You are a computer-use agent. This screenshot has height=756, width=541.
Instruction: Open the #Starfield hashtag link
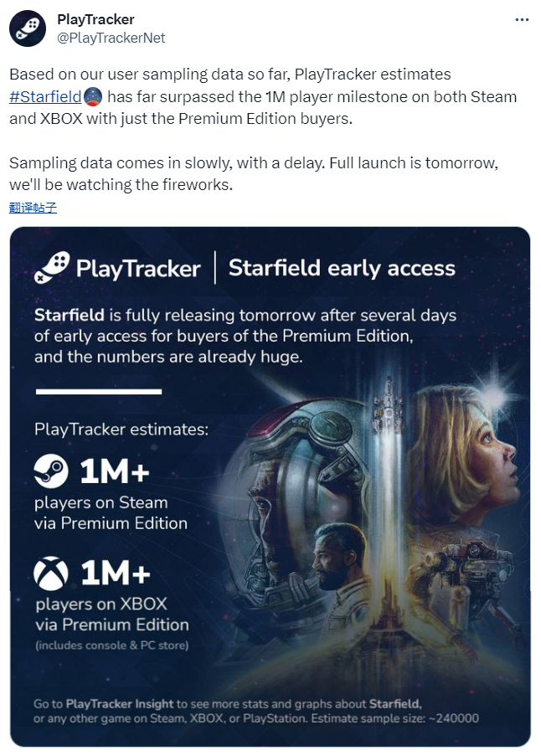44,96
